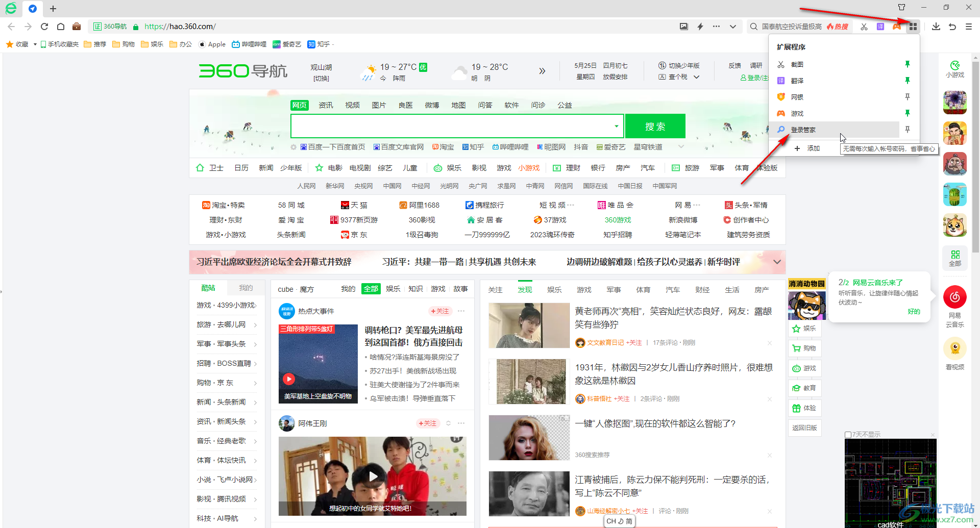Open the downloads icon in toolbar
This screenshot has width=980, height=528.
[x=936, y=27]
